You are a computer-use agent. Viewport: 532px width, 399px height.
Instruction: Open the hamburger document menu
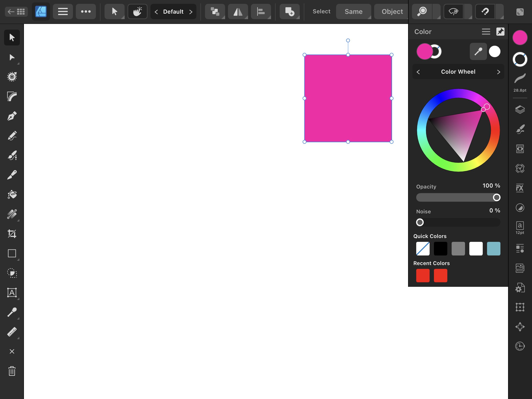coord(63,11)
